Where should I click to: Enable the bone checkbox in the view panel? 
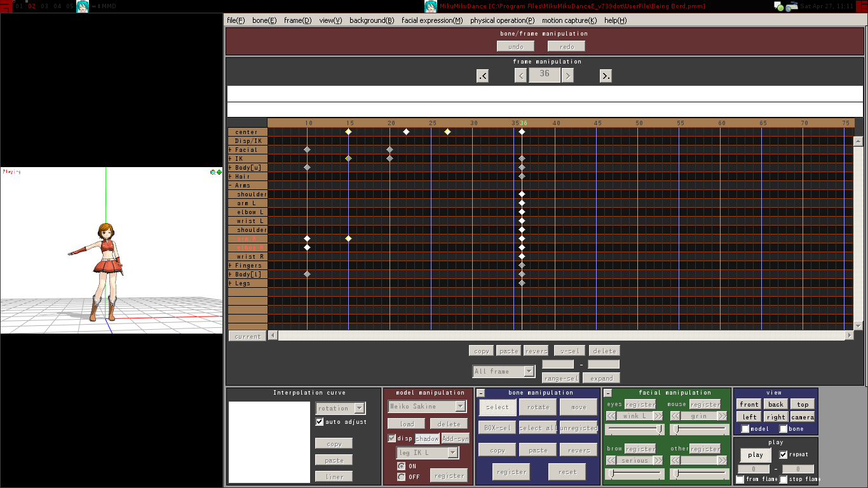(783, 429)
